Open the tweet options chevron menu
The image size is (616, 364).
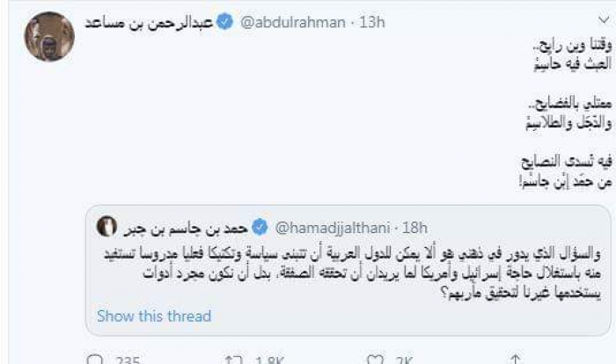[x=600, y=18]
